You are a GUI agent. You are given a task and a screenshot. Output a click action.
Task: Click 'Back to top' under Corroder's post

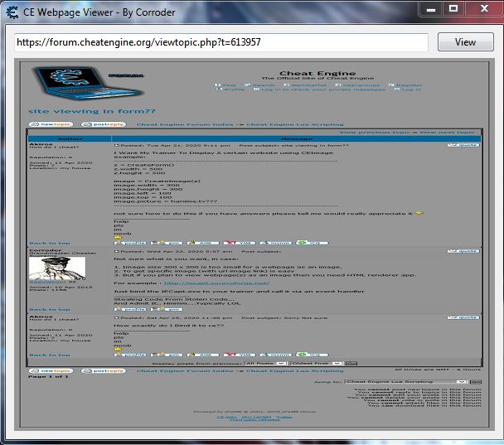click(50, 309)
